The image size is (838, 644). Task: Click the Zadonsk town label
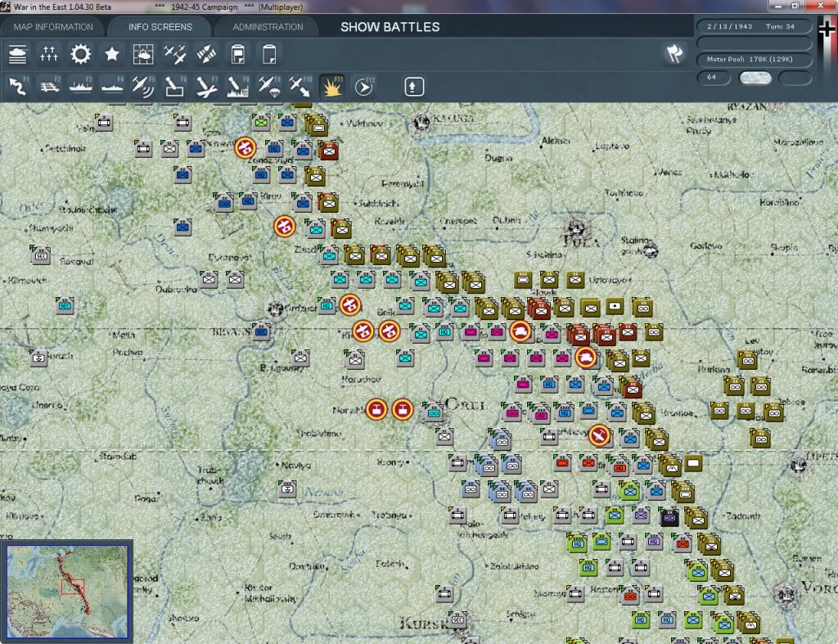click(x=743, y=516)
